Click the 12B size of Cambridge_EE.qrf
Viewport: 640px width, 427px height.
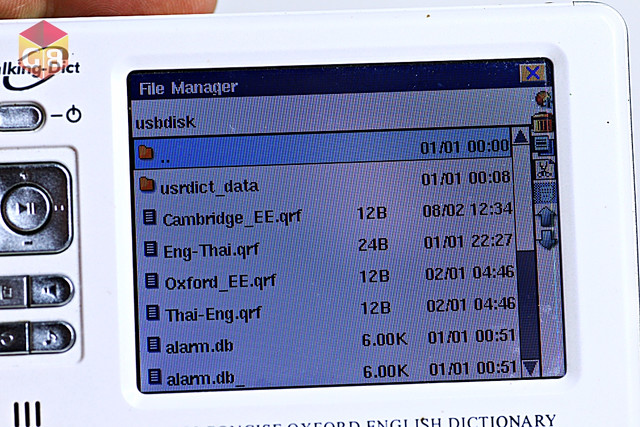coord(372,213)
